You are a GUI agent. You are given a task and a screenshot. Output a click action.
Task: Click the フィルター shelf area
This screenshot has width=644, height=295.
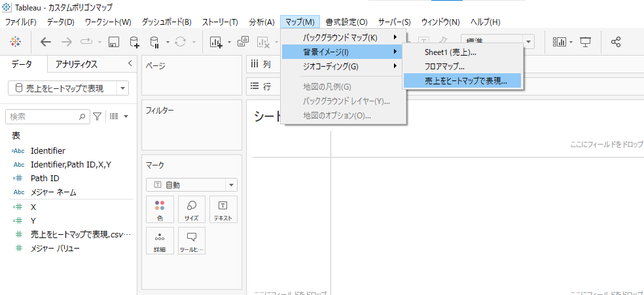pyautogui.click(x=192, y=125)
